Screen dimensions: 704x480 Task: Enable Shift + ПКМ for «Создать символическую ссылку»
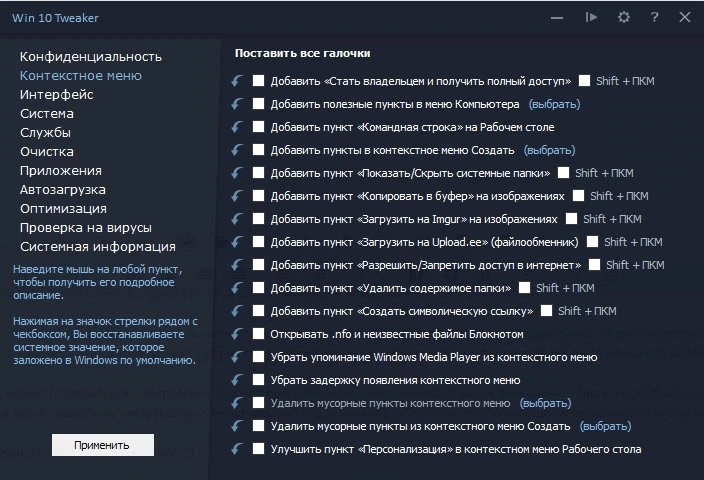(x=546, y=311)
